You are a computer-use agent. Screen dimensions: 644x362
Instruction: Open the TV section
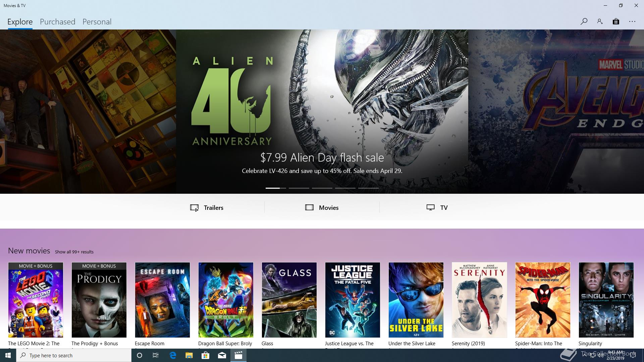pyautogui.click(x=437, y=207)
